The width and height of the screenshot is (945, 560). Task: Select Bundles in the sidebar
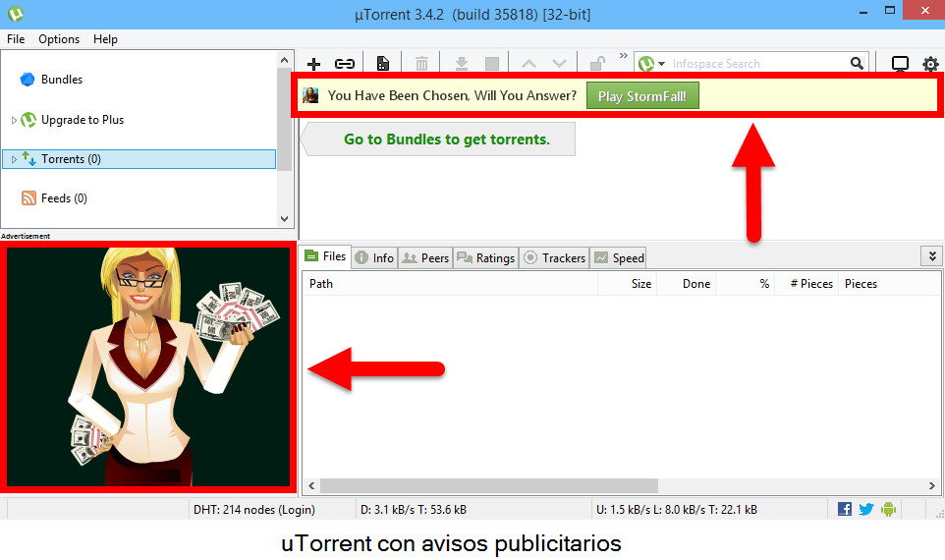62,80
